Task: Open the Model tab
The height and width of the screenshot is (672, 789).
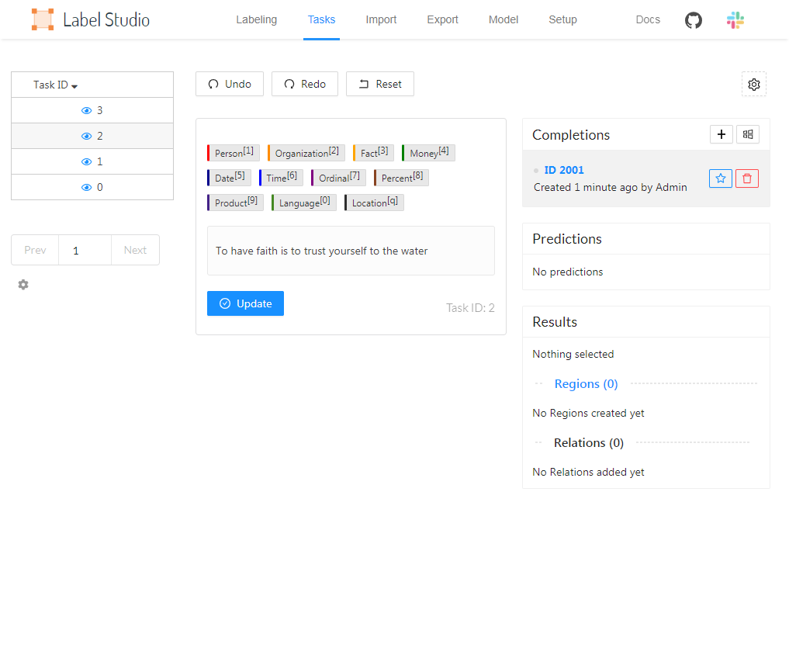Action: pyautogui.click(x=504, y=19)
